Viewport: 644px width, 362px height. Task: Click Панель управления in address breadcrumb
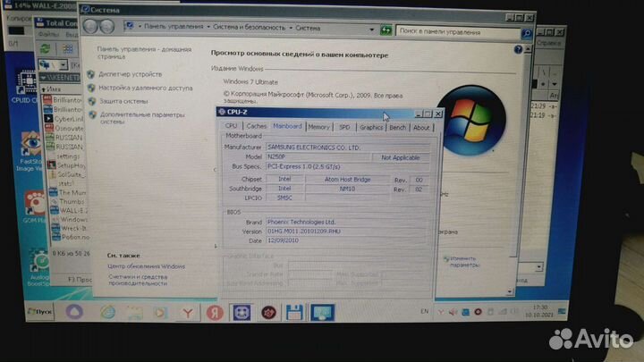(174, 26)
